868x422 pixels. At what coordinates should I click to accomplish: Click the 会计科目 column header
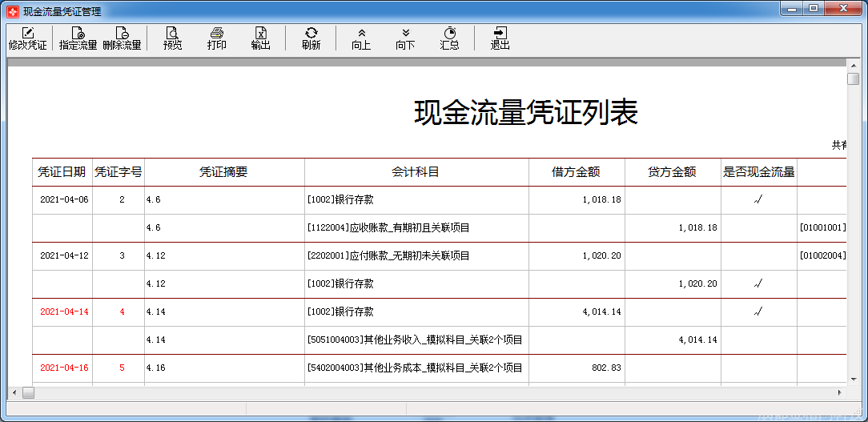416,172
